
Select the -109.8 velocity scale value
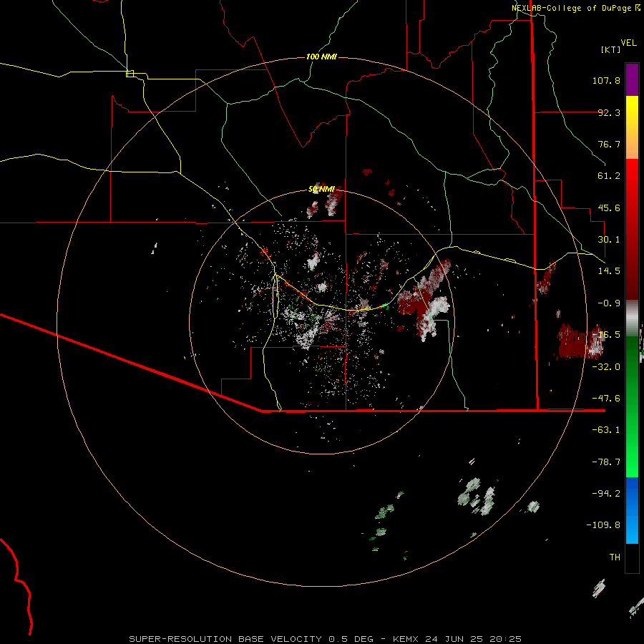click(603, 525)
